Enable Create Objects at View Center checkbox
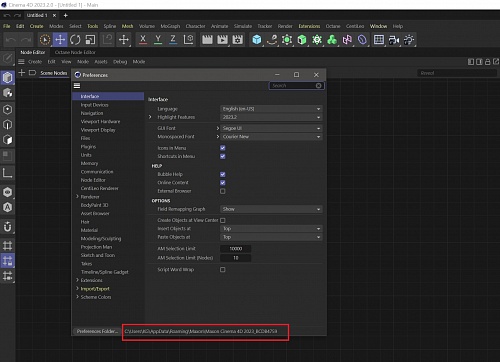This screenshot has width=500, height=362. pos(223,220)
